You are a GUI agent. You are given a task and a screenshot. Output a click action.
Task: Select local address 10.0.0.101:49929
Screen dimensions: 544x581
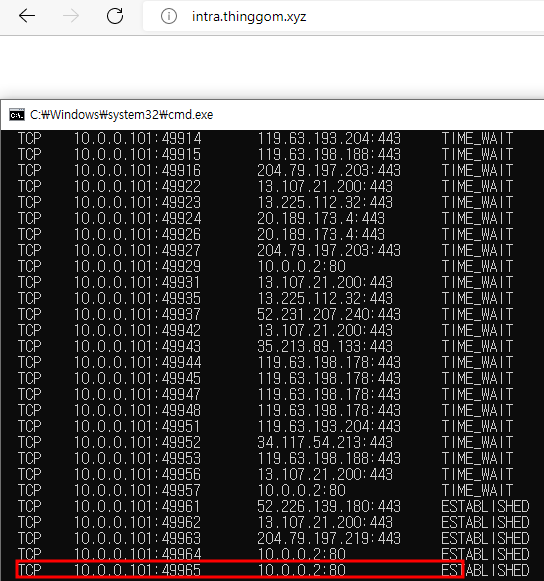coord(137,266)
